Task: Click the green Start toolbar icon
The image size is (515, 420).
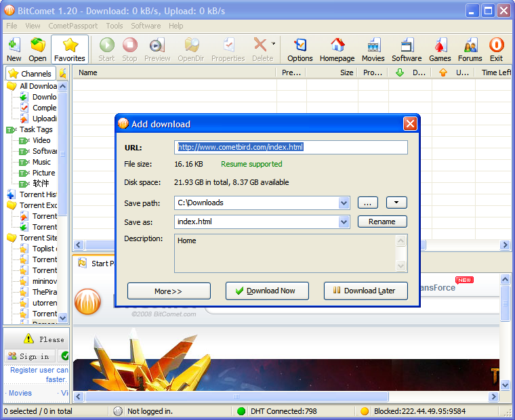Action: point(107,49)
